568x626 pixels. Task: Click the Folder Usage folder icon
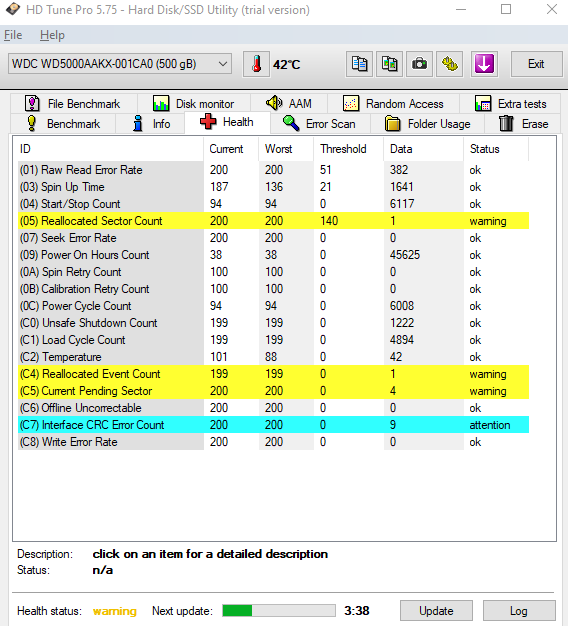[x=392, y=123]
